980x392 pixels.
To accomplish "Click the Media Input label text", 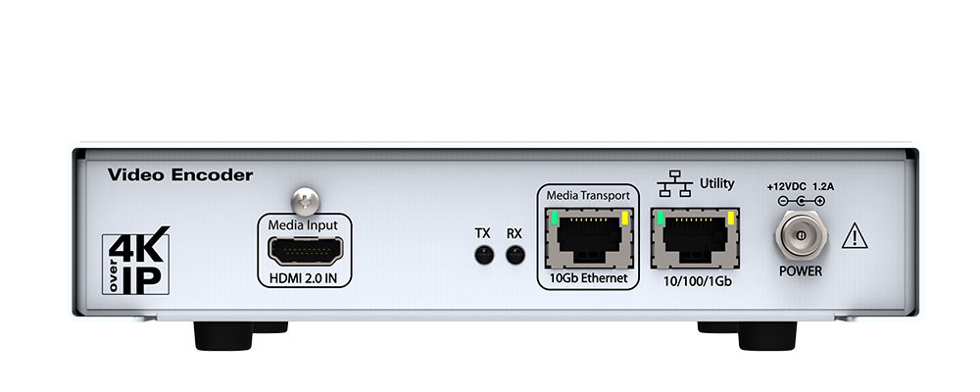I will coord(303,225).
